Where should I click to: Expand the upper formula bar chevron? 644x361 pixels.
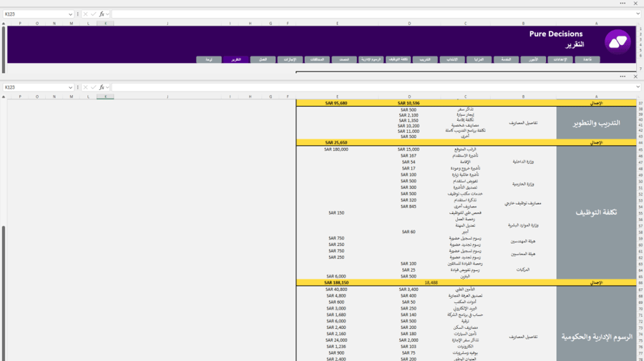(638, 14)
